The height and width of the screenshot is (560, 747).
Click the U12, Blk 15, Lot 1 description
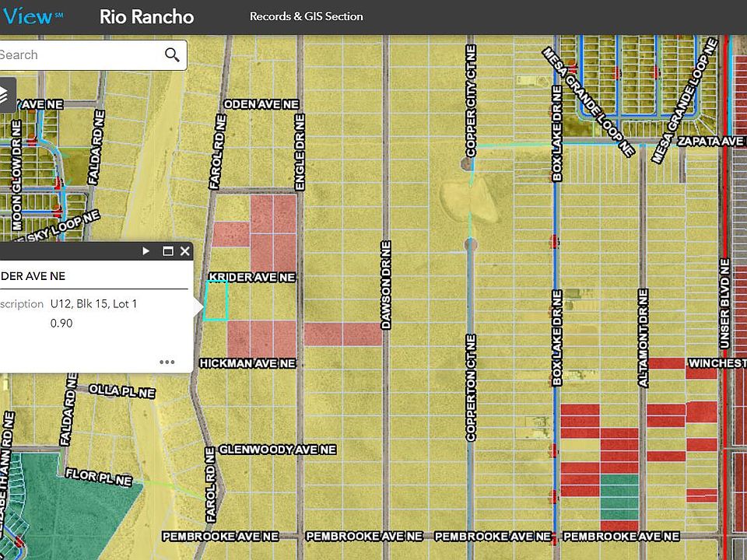tap(93, 304)
